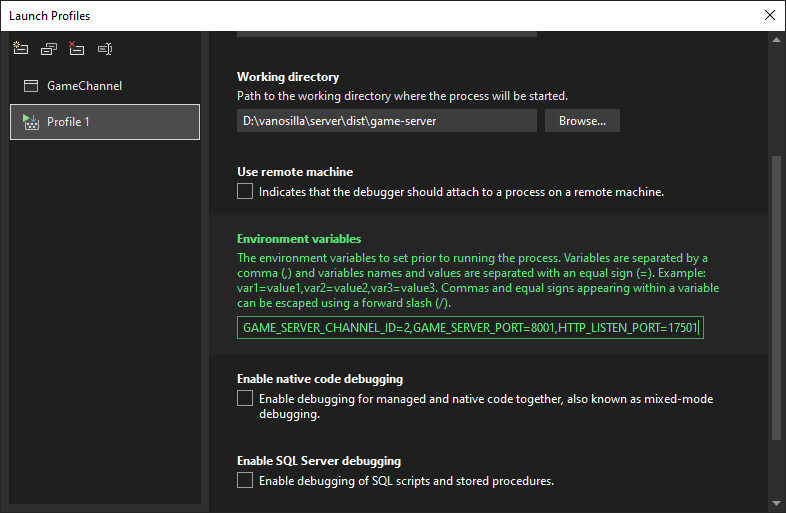Image resolution: width=786 pixels, height=513 pixels.
Task: Select the GameChannel launch profile
Action: (84, 86)
